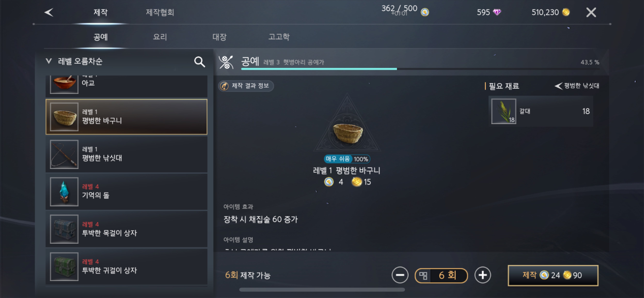The height and width of the screenshot is (298, 644).
Task: Click the back arrow icon
Action: (49, 12)
